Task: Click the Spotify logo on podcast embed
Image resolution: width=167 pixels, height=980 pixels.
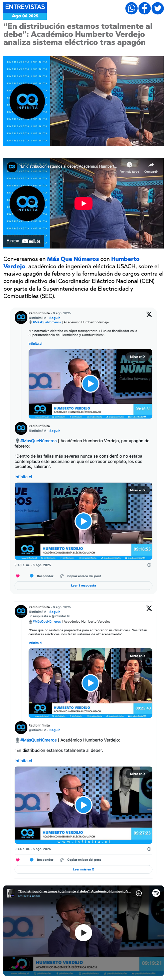Action: click(156, 893)
